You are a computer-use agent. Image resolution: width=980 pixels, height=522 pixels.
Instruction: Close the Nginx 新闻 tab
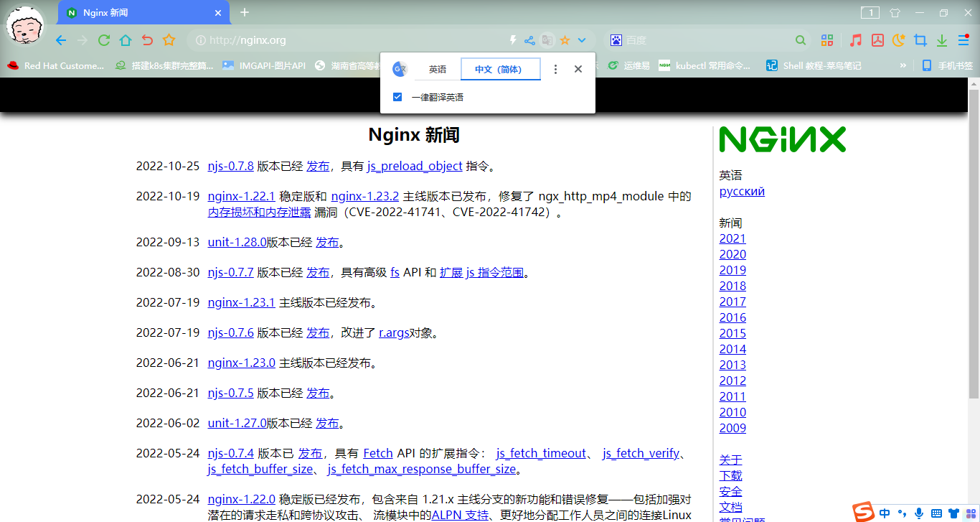click(218, 13)
